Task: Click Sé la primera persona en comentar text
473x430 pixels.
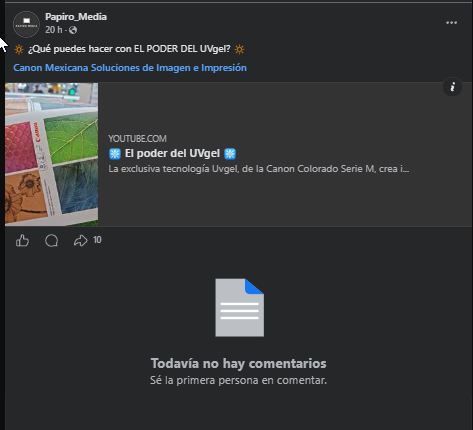Action: click(x=239, y=380)
